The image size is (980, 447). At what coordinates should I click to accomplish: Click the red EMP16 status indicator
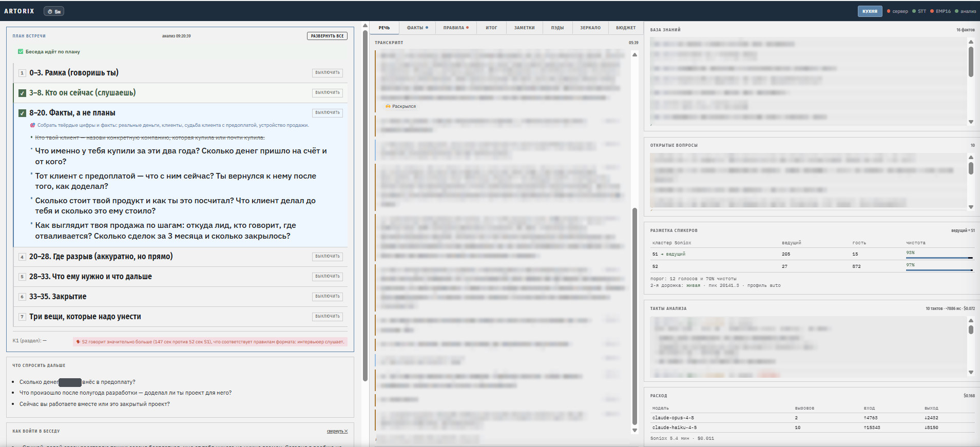coord(940,11)
